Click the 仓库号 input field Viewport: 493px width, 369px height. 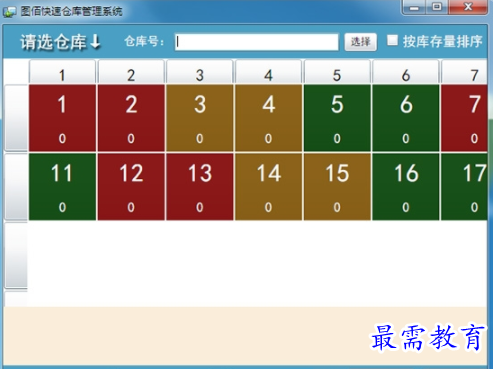256,42
